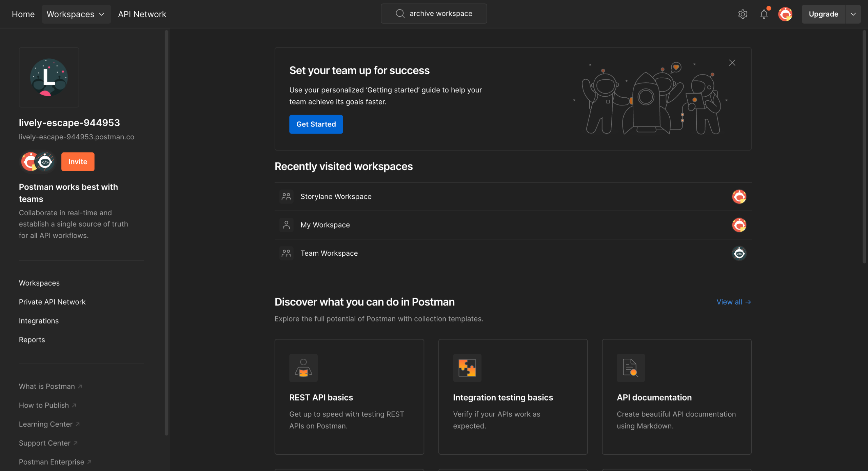Dismiss the 'Set your team up' banner

pos(732,62)
